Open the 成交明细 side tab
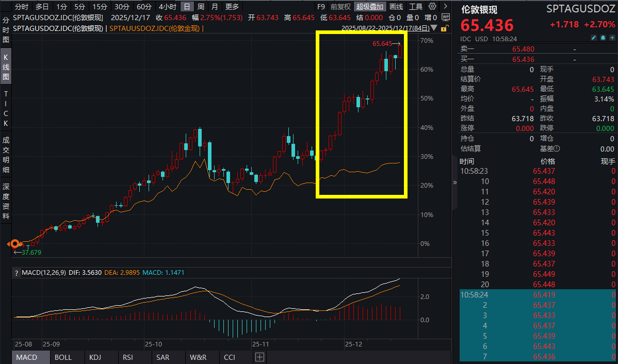This screenshot has height=364, width=618. 6,155
